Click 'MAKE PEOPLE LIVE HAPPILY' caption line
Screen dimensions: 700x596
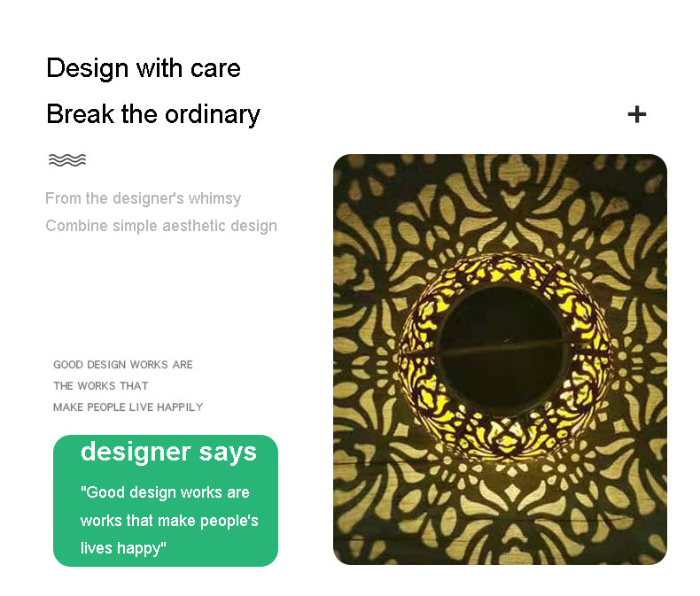coord(128,406)
